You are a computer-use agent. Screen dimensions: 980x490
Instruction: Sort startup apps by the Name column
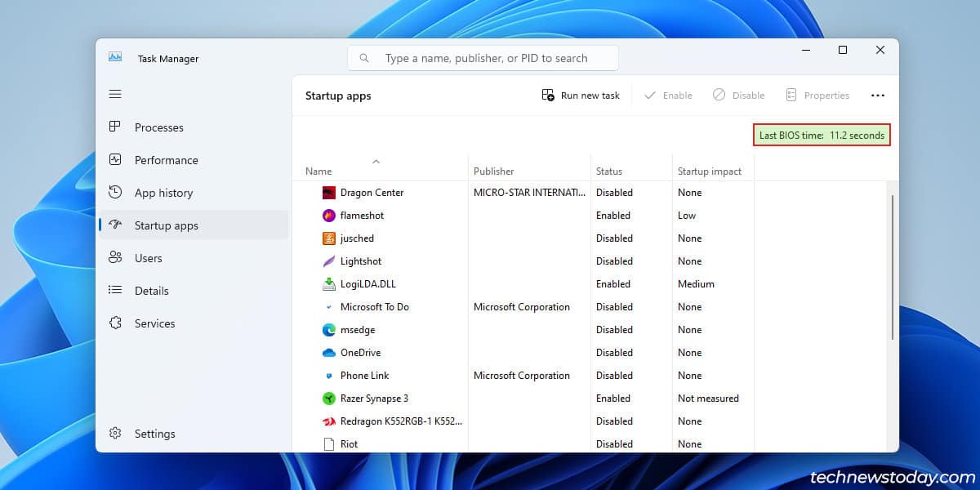click(x=318, y=171)
